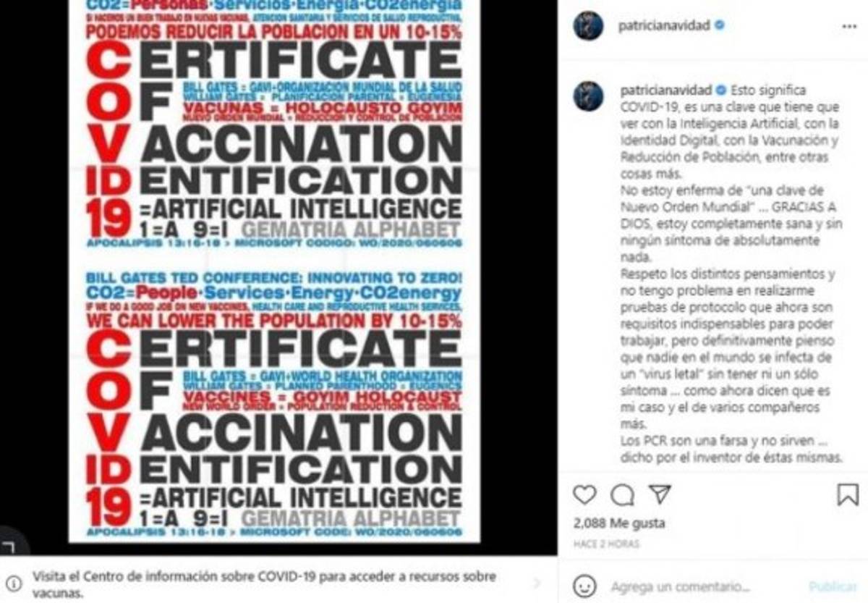This screenshot has height=603, width=868.
Task: Click the patricianavidad username in the caption
Action: 664,91
